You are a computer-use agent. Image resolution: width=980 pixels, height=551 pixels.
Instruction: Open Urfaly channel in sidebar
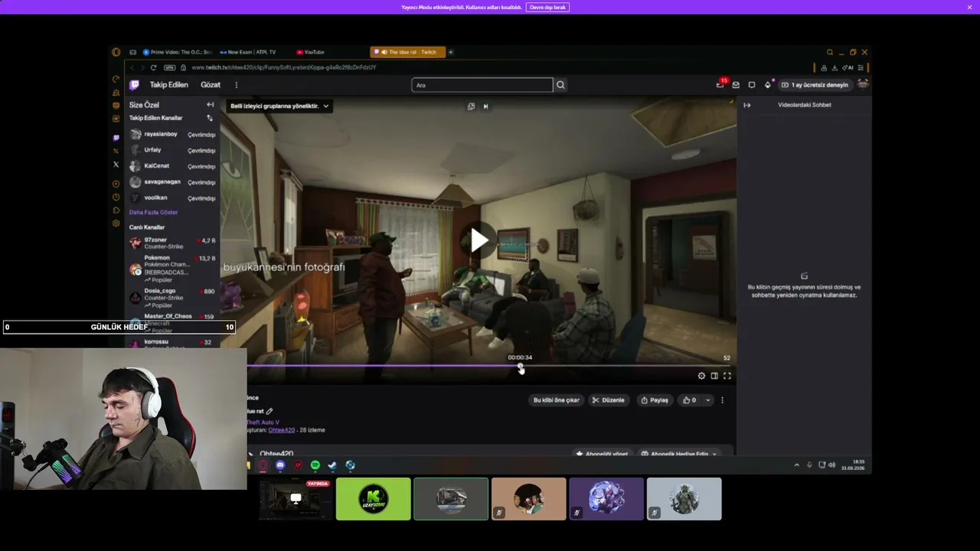pos(172,150)
